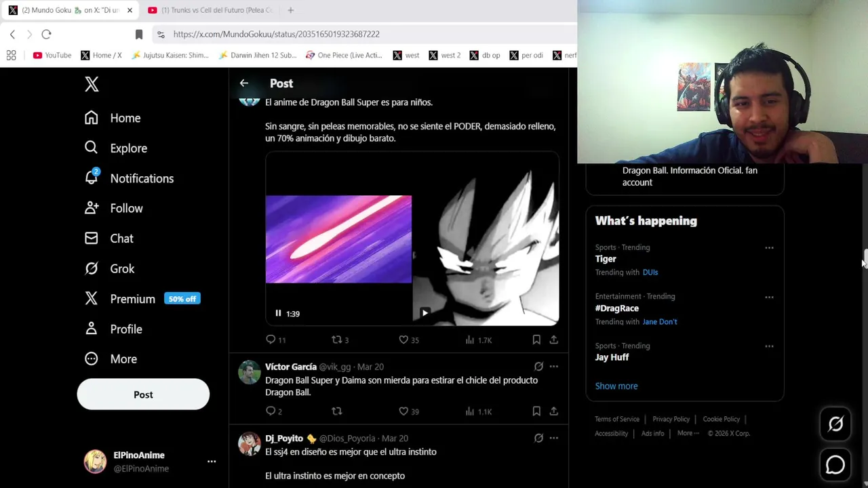The image size is (868, 488).
Task: Play the black-and-white video on the right
Action: click(x=425, y=312)
